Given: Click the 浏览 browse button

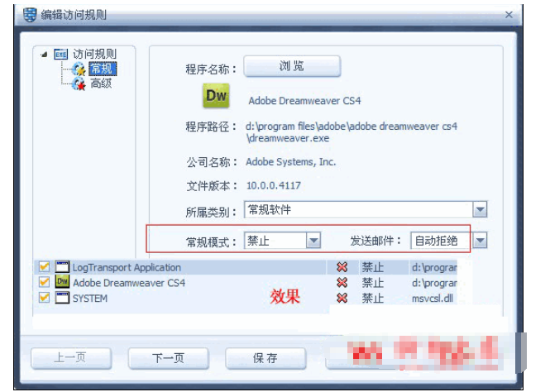Looking at the screenshot, I should [292, 66].
